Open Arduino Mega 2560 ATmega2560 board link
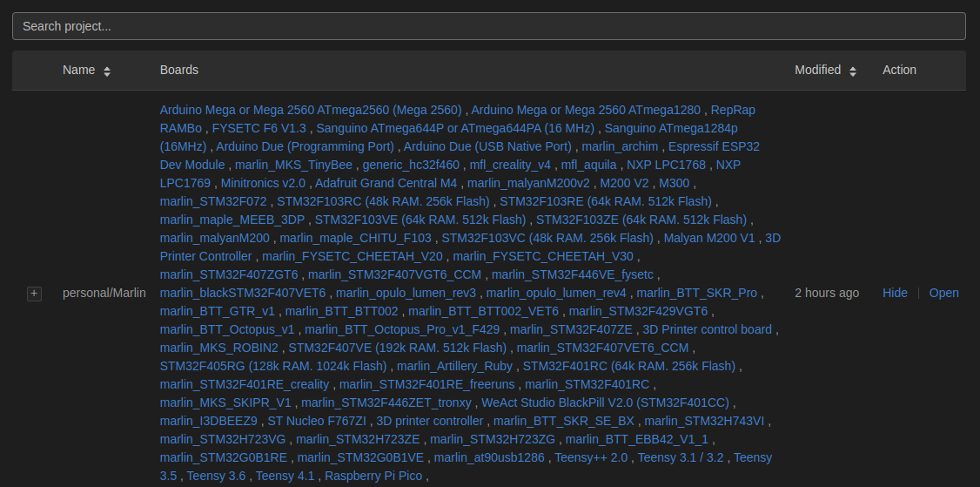 click(311, 110)
